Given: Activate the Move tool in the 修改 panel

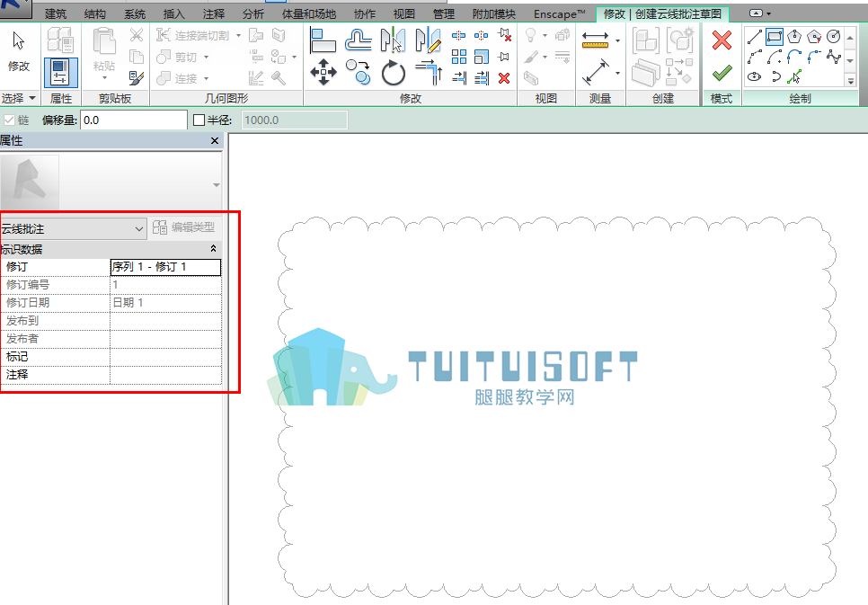Looking at the screenshot, I should pyautogui.click(x=323, y=72).
